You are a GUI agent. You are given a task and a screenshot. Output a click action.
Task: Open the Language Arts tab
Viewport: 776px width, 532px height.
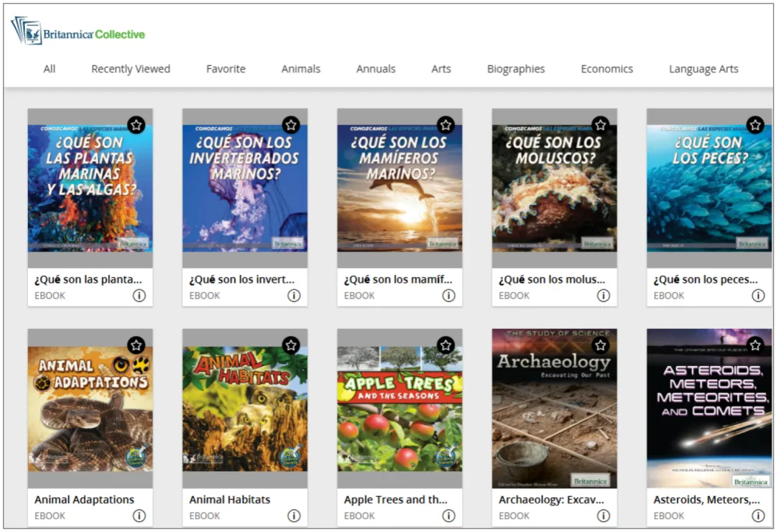click(703, 69)
